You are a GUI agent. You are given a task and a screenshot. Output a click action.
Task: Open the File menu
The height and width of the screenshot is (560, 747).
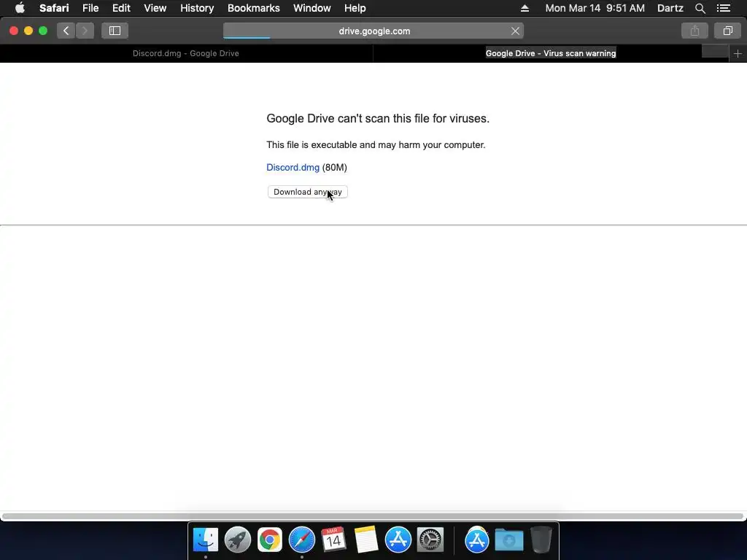90,8
